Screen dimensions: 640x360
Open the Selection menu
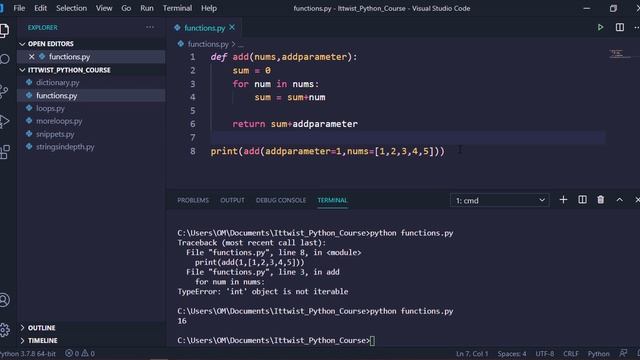pyautogui.click(x=71, y=8)
